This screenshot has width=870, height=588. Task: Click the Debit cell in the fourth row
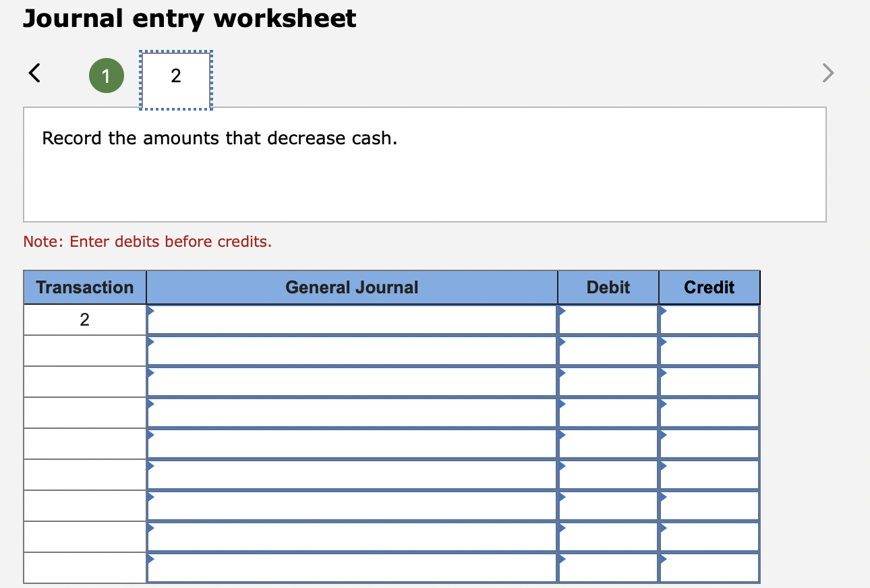pyautogui.click(x=608, y=413)
